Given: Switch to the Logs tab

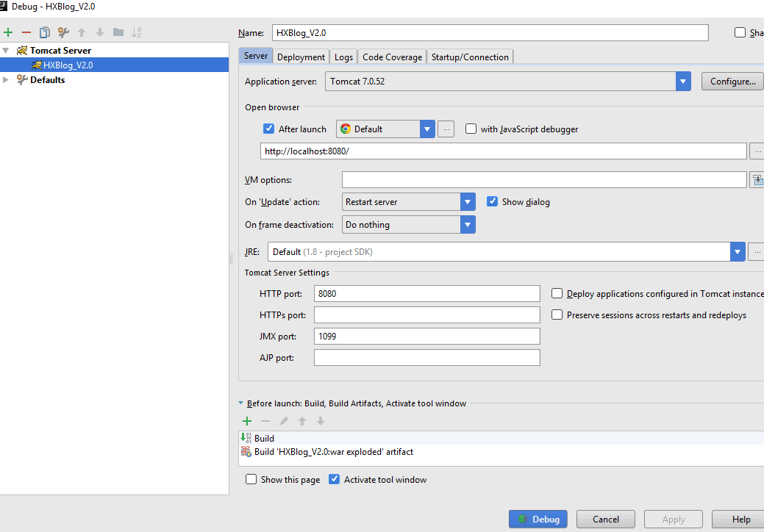Looking at the screenshot, I should (343, 57).
